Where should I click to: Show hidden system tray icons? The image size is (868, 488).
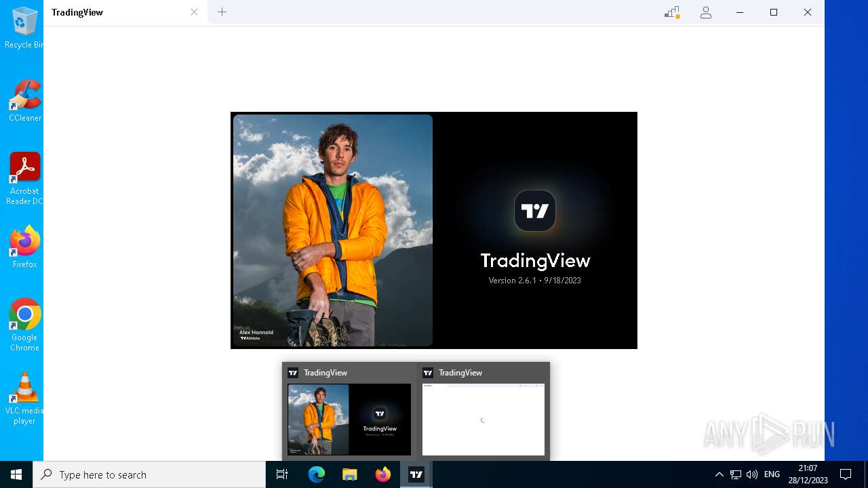(719, 474)
